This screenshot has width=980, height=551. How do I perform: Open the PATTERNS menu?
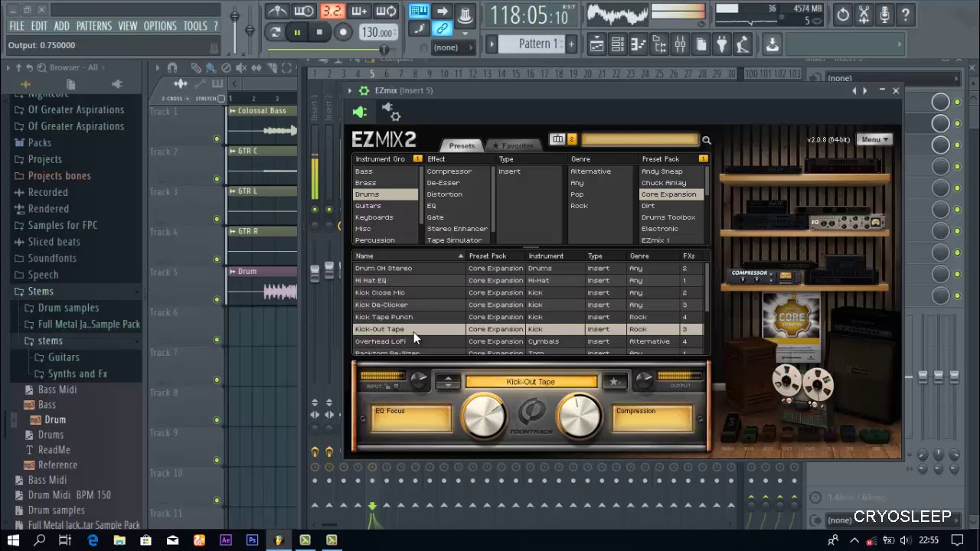point(93,26)
